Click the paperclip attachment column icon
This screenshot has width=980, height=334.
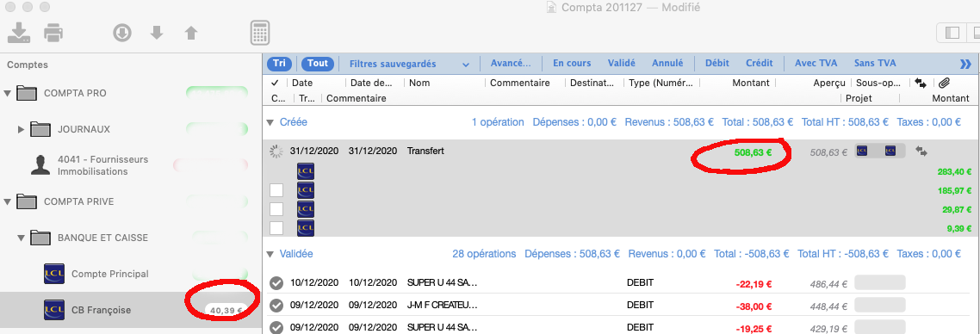click(944, 83)
